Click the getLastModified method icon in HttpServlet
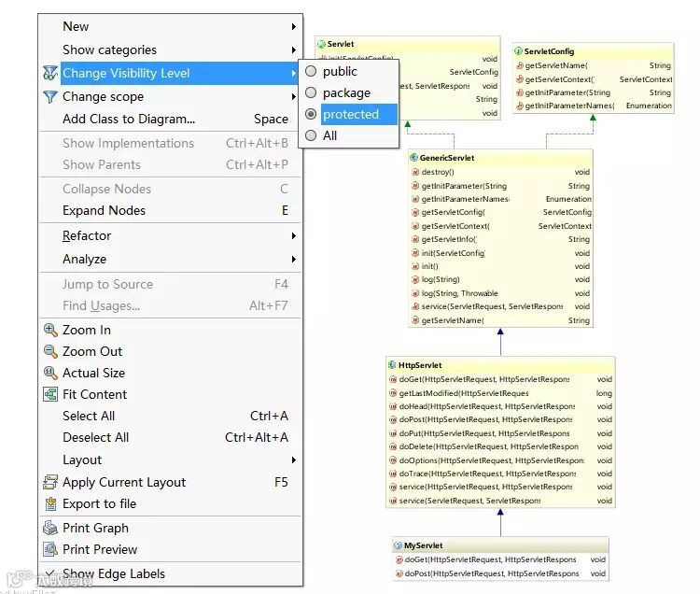 (393, 393)
